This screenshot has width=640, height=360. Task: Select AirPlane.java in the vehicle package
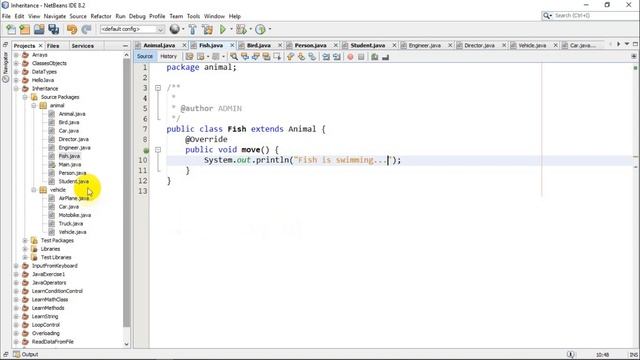click(x=73, y=198)
